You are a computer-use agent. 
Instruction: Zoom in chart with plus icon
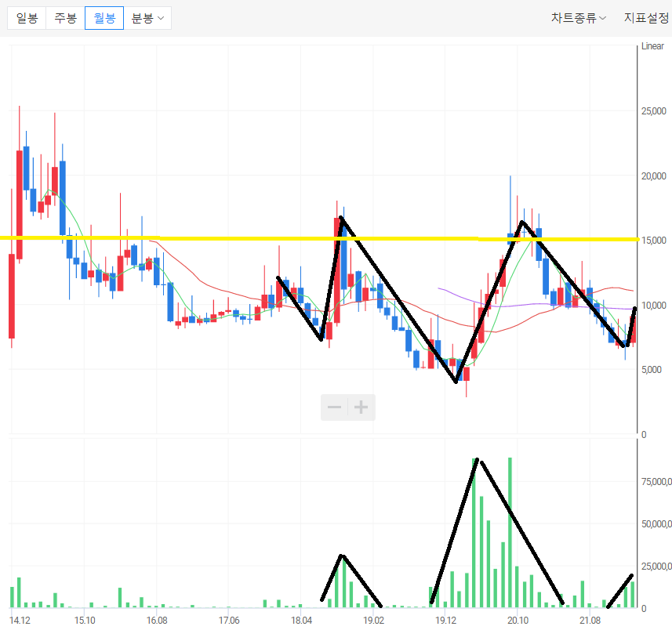pos(361,407)
